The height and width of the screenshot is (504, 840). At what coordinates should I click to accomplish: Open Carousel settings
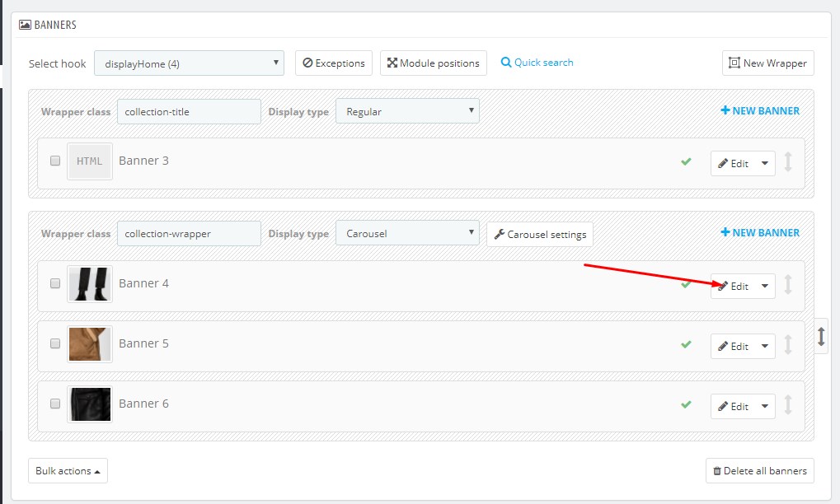tap(540, 234)
